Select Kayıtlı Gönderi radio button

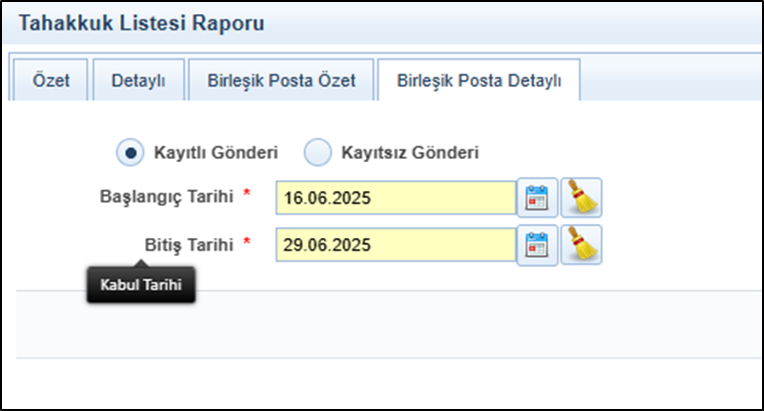pos(130,152)
